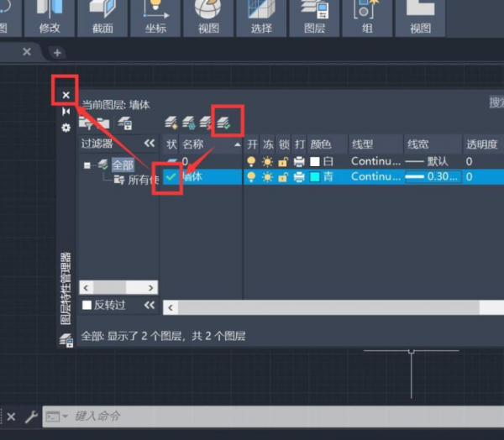Image resolution: width=504 pixels, height=440 pixels.
Task: Edit layer 0 transparency value
Action: tap(469, 161)
